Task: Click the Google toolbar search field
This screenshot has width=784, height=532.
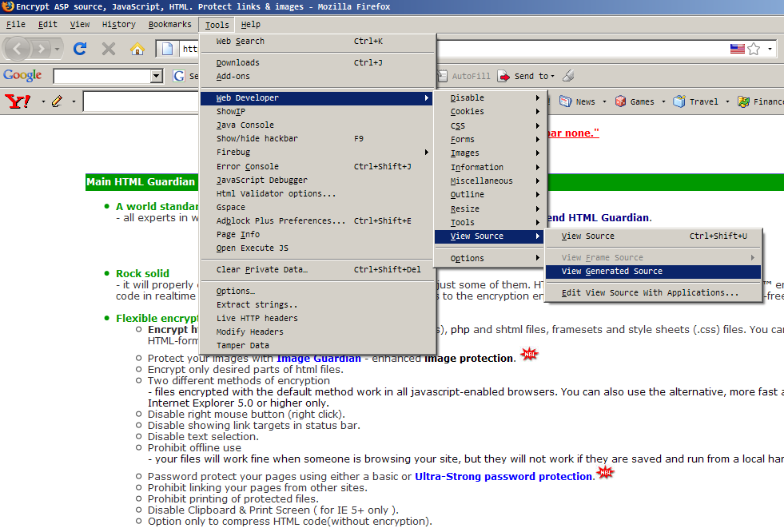Action: coord(102,76)
